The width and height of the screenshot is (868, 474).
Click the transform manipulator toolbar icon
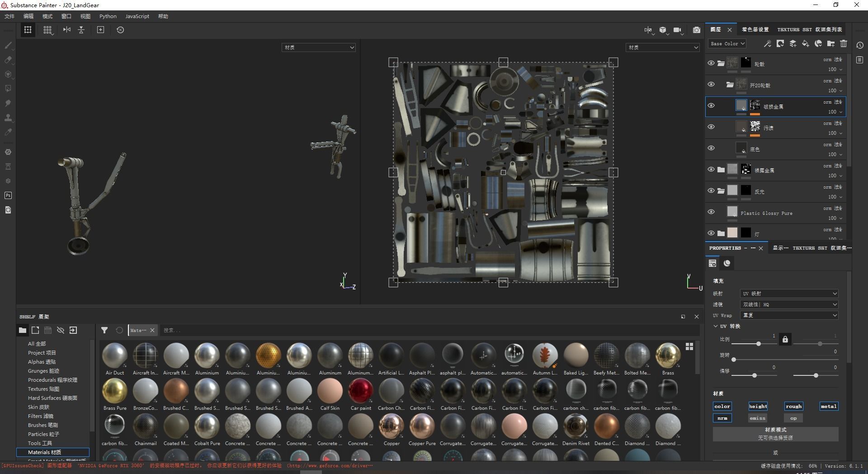tap(28, 30)
